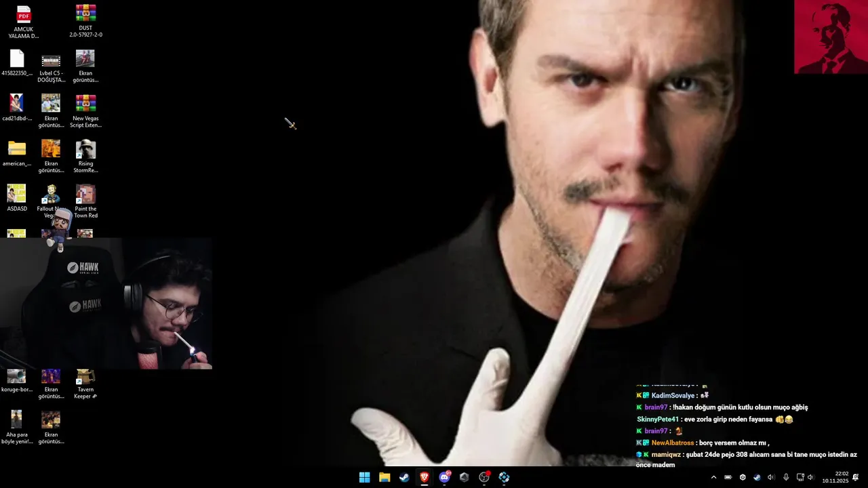868x488 pixels.
Task: Click mamiqwz's chat message
Action: click(747, 460)
